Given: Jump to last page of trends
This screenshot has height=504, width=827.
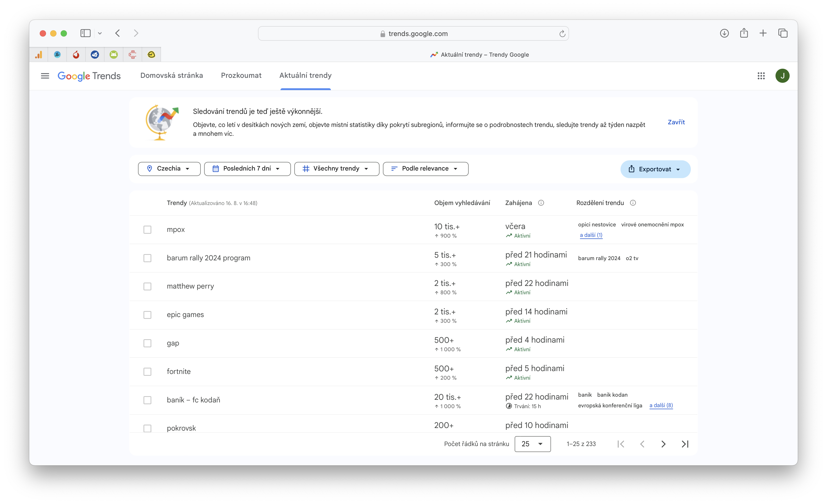Looking at the screenshot, I should click(x=685, y=444).
